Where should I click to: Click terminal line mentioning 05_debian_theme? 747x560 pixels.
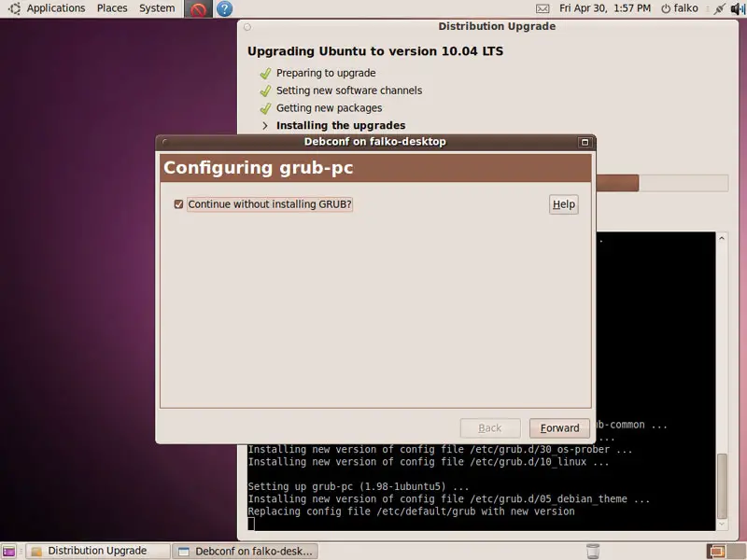pyautogui.click(x=449, y=499)
